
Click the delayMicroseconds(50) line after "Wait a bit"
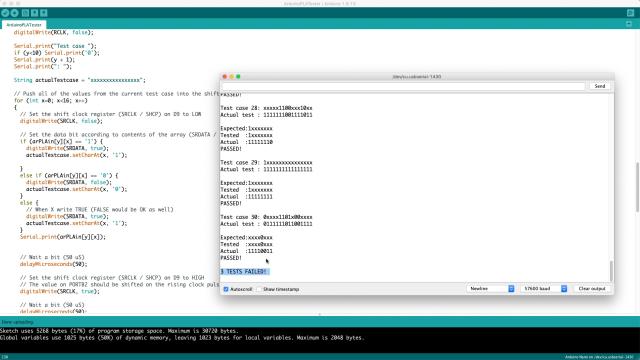click(x=53, y=264)
